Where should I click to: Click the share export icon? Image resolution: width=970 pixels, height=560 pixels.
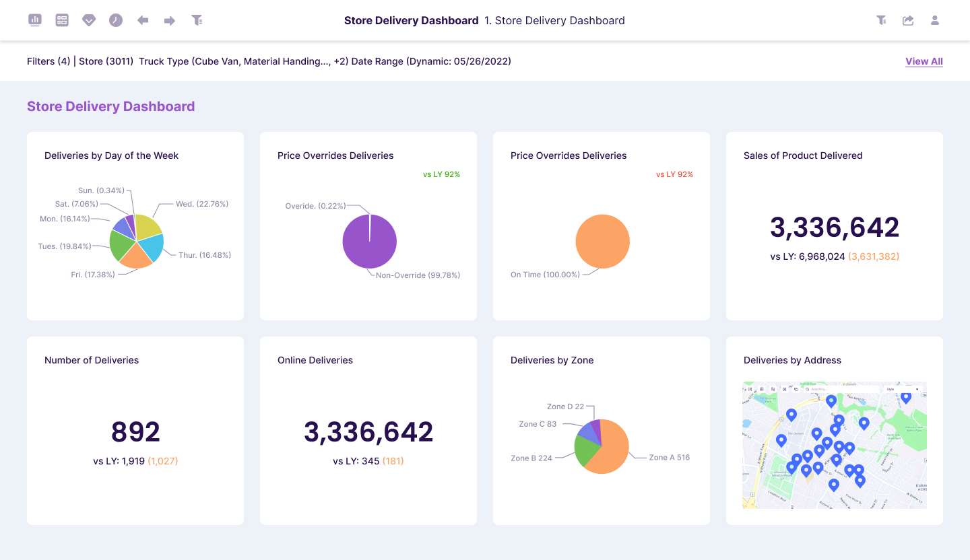(x=908, y=20)
